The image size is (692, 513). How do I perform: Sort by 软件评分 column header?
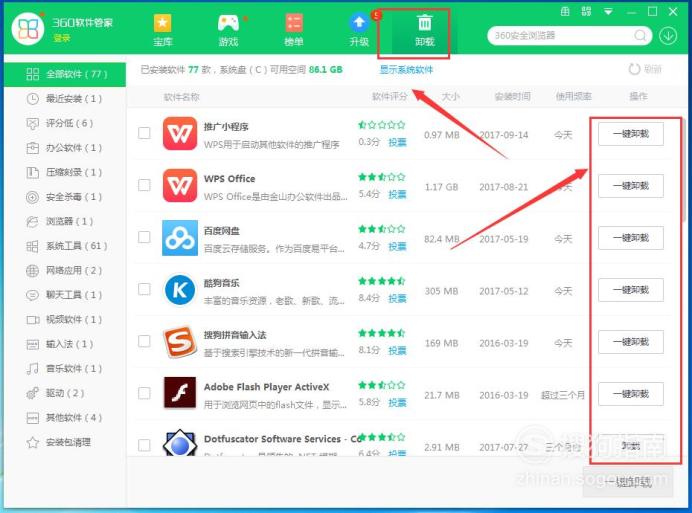point(389,96)
